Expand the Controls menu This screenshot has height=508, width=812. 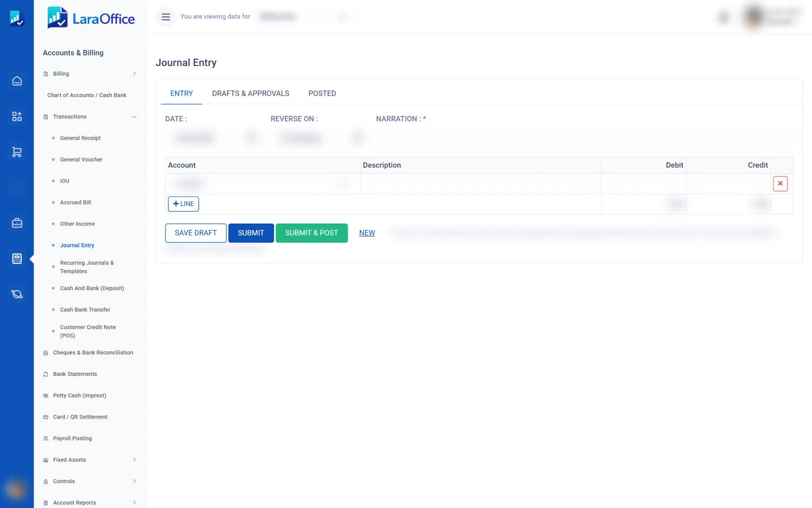click(90, 481)
